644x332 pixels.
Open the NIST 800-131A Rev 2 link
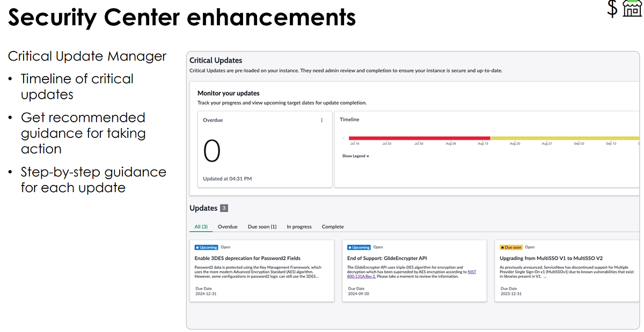tap(361, 275)
